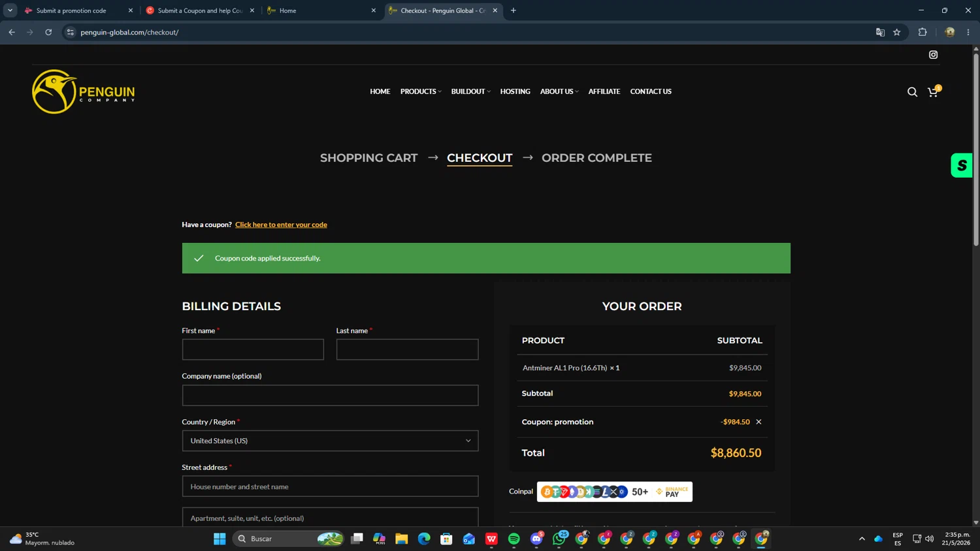
Task: Click the ORDER COMPLETE step
Action: tap(596, 158)
